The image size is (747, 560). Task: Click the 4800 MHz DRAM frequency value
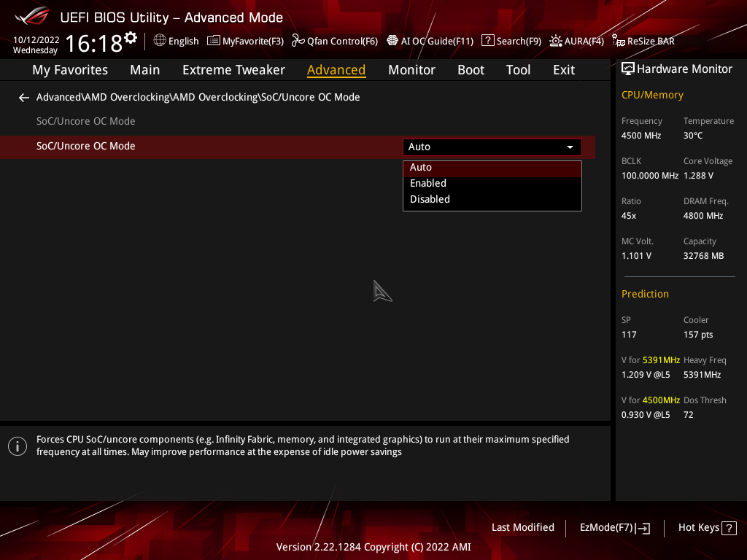point(703,216)
